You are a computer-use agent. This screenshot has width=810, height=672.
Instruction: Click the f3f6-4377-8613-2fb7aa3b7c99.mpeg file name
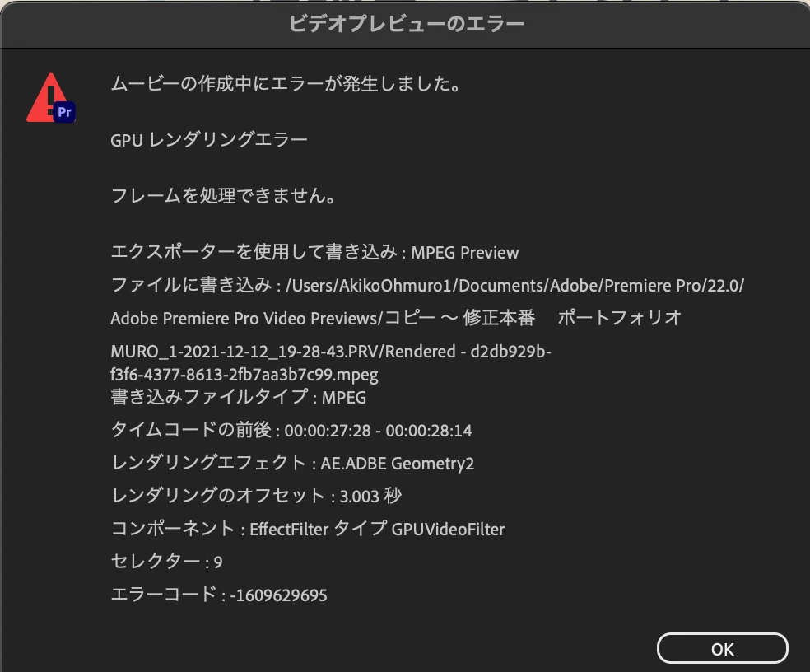point(244,374)
